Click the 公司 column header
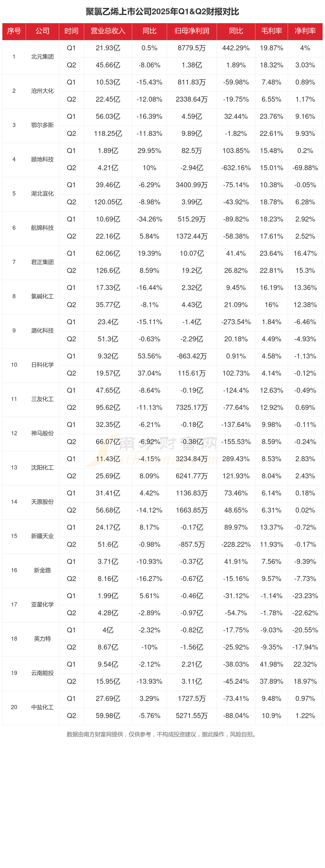 point(42,31)
